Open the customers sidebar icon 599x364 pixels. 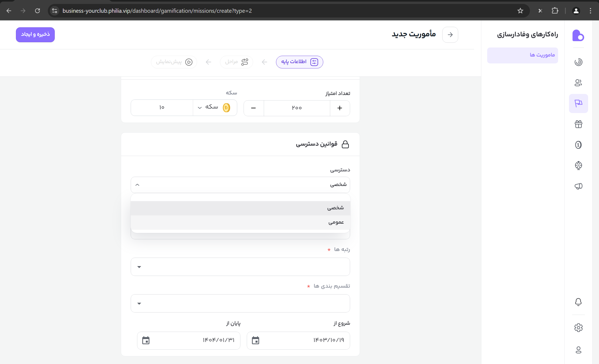click(x=578, y=83)
